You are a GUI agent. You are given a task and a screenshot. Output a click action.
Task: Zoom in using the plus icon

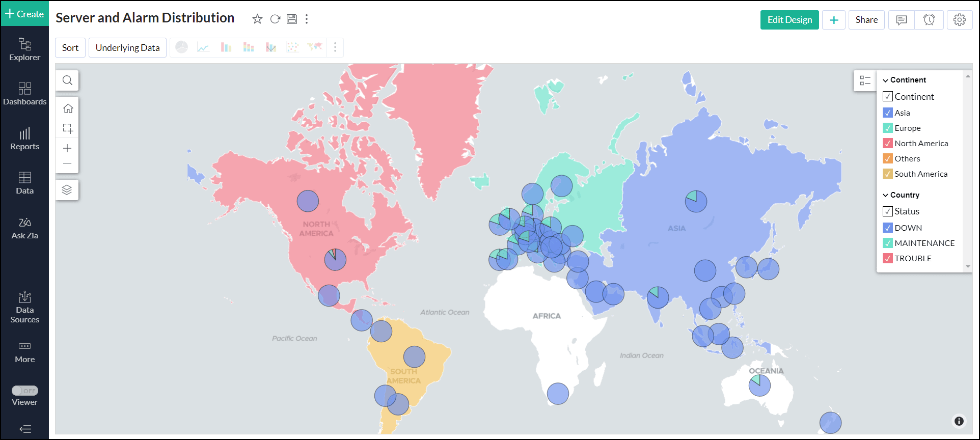pos(67,148)
